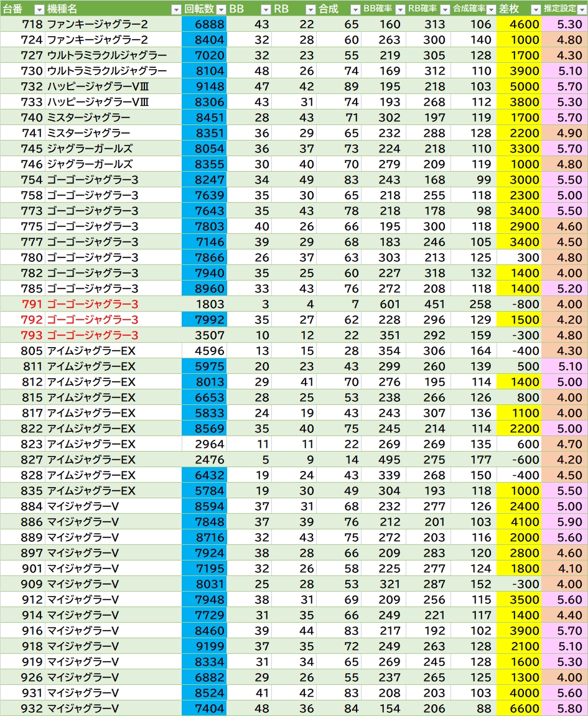Select the 5.90 estimated setting cell
Screen dimensions: 588x716
(565, 521)
